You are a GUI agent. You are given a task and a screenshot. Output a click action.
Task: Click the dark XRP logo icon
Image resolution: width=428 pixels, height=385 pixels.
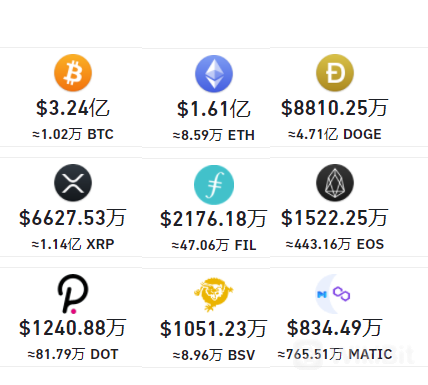point(73,183)
